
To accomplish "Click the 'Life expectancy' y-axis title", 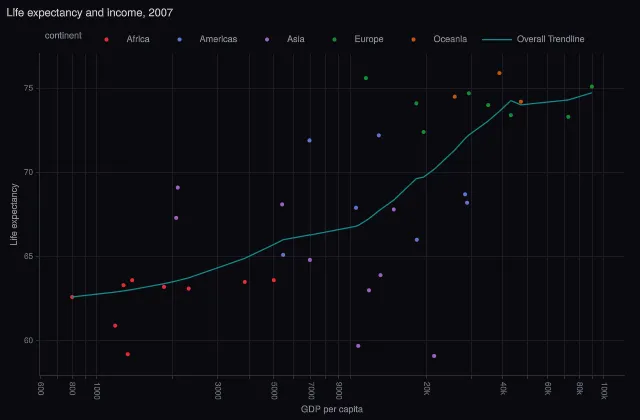I will click(x=14, y=214).
